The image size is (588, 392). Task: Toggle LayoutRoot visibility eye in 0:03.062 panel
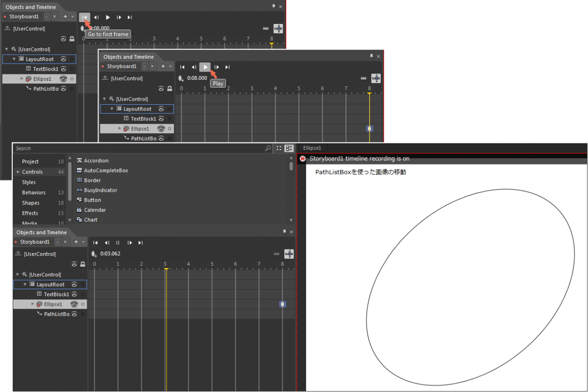pos(74,284)
